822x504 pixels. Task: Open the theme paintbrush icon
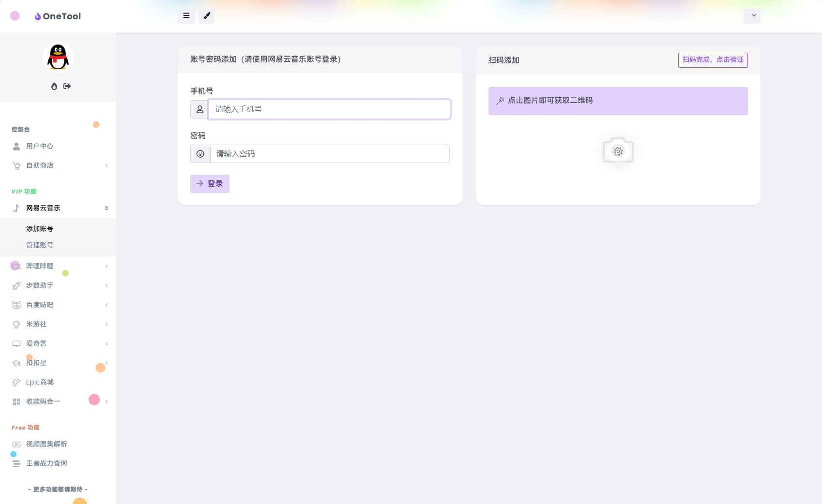coord(207,16)
